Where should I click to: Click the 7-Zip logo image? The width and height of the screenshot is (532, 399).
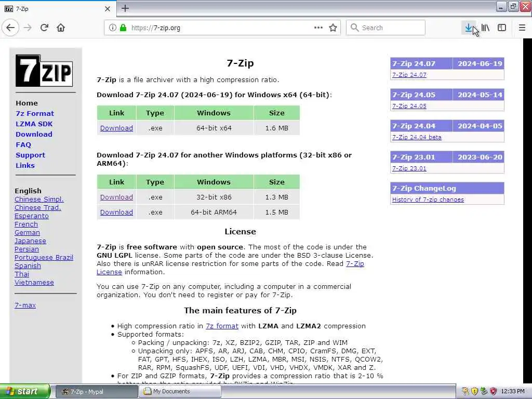[x=44, y=71]
